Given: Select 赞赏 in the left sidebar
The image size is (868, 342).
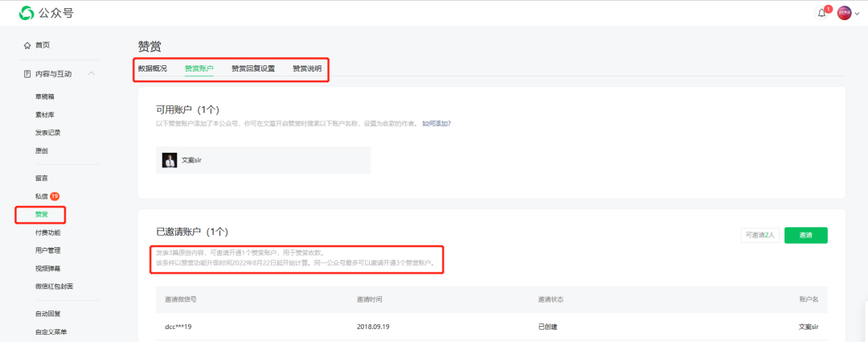Looking at the screenshot, I should (x=41, y=214).
